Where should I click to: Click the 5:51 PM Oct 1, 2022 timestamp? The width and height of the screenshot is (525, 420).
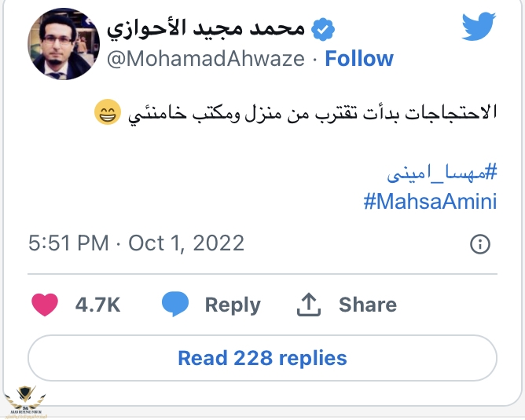coord(137,243)
